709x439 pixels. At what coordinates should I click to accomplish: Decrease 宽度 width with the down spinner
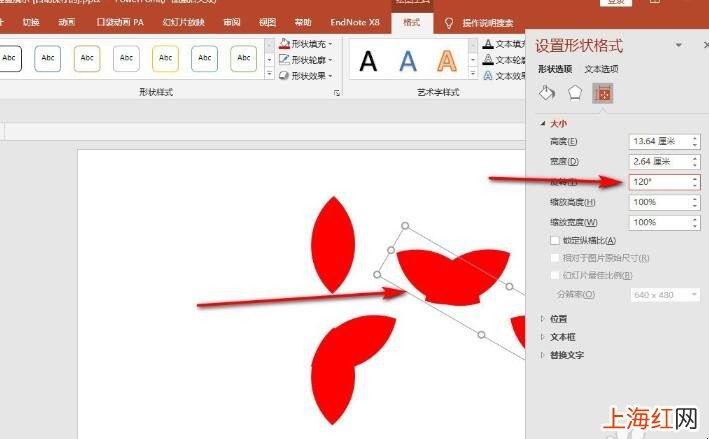695,165
